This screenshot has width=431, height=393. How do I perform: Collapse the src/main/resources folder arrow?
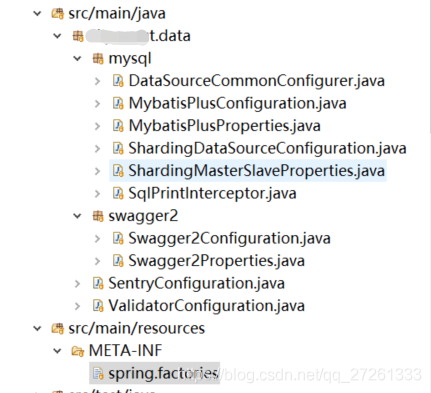37,329
